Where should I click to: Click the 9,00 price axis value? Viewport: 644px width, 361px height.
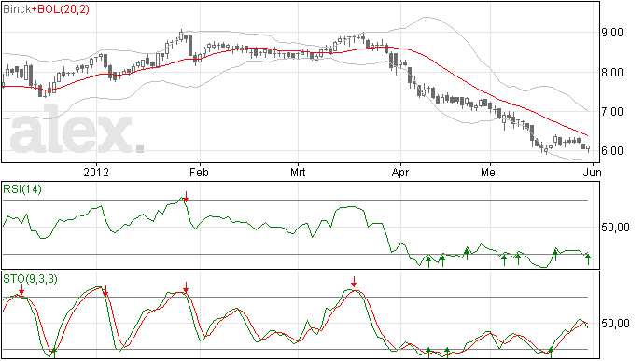(612, 33)
